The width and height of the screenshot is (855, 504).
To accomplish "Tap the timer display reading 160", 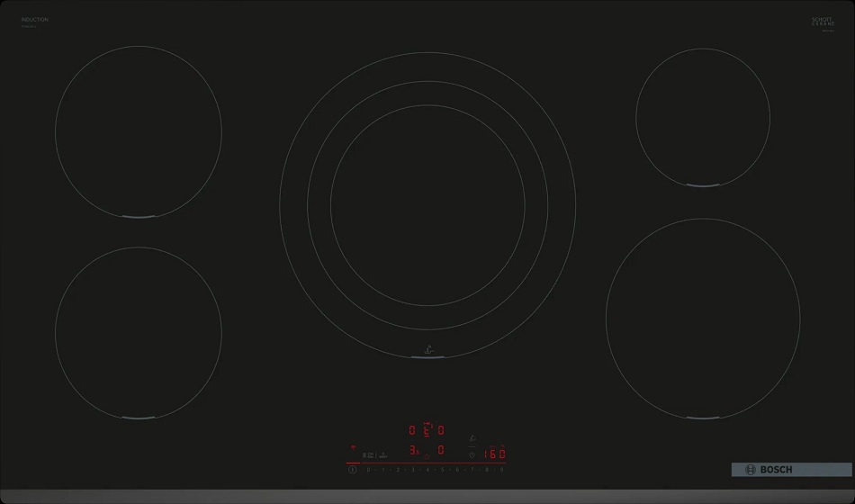I will [494, 454].
